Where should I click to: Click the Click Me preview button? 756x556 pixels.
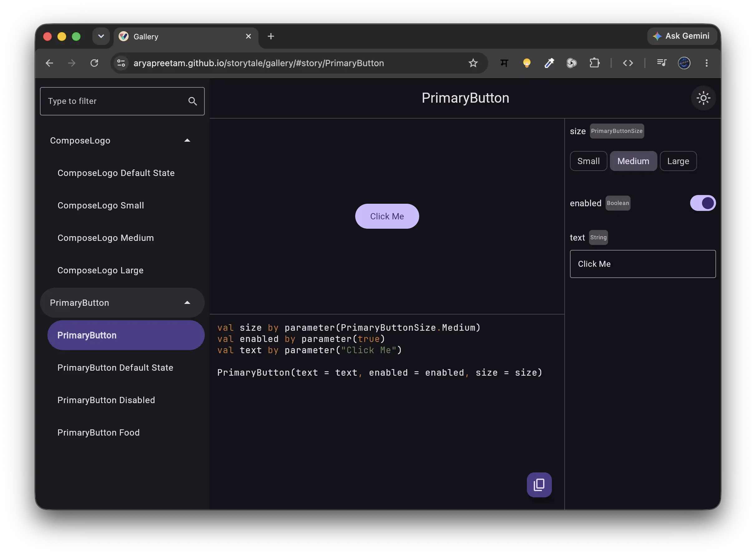click(x=387, y=216)
